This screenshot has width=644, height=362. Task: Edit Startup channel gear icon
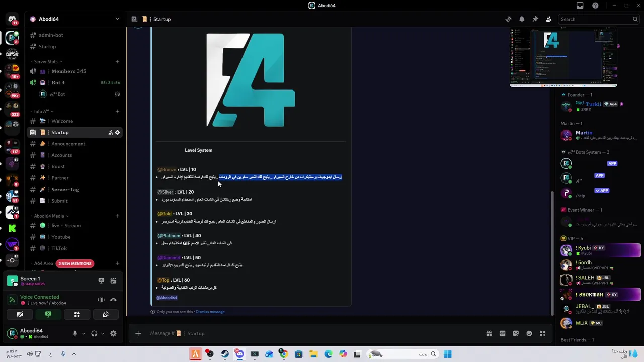pyautogui.click(x=117, y=132)
